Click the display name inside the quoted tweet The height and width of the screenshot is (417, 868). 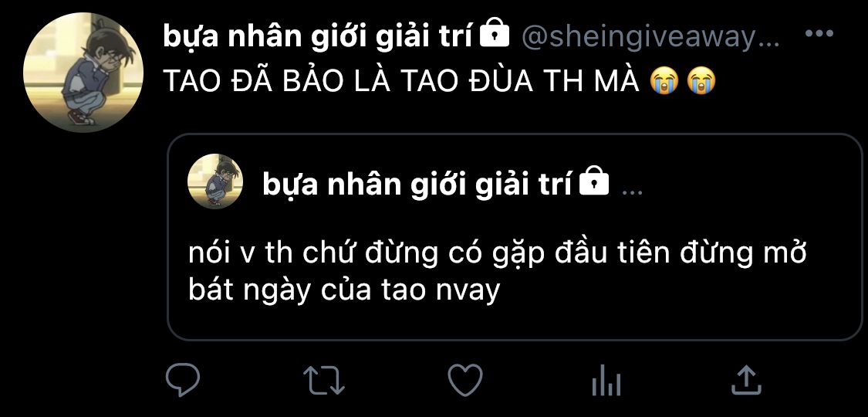click(417, 185)
